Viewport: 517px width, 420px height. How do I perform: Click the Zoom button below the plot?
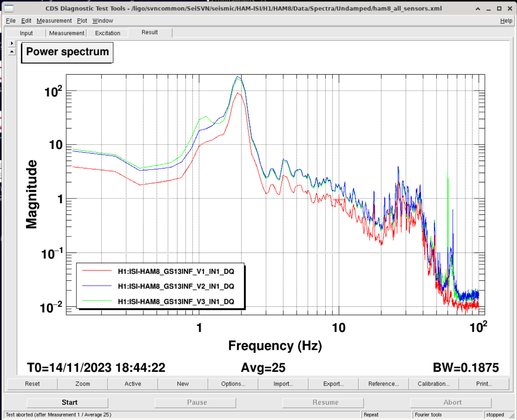(83, 384)
